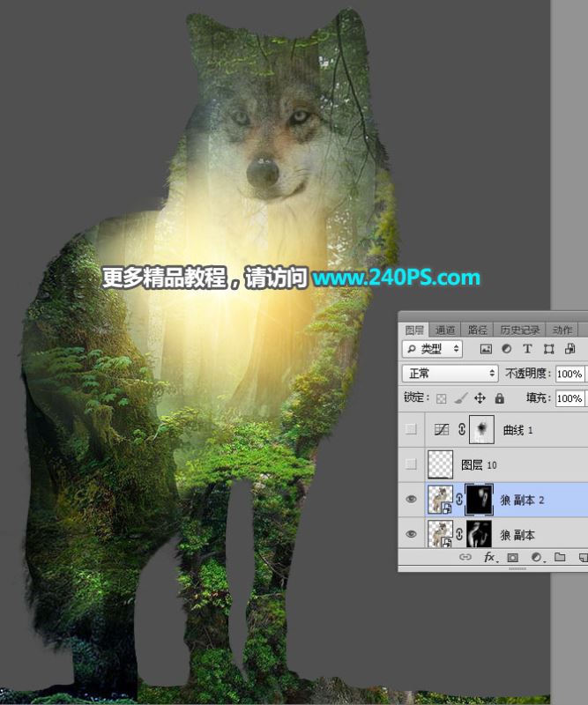The image size is (588, 705).
Task: Switch to the 通道 tab
Action: tap(445, 329)
